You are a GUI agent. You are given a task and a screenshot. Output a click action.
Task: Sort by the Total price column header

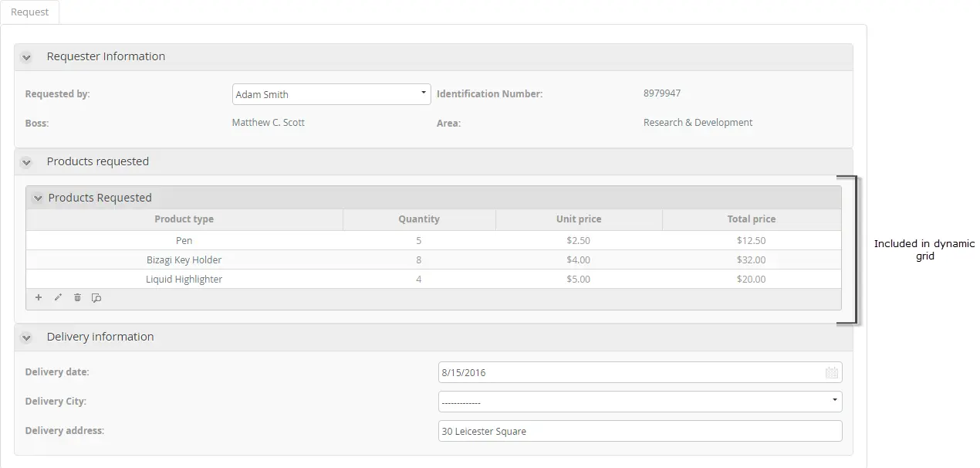[752, 219]
